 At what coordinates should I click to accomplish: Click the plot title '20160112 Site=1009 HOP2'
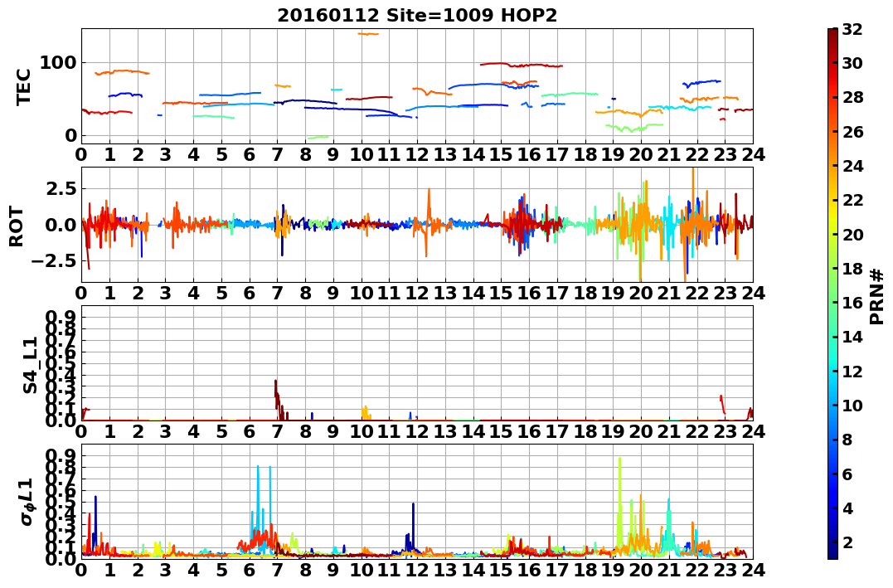(417, 15)
